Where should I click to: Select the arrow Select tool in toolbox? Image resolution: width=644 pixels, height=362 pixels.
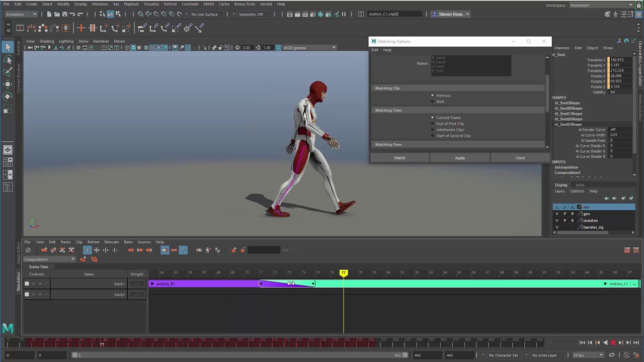(x=8, y=47)
